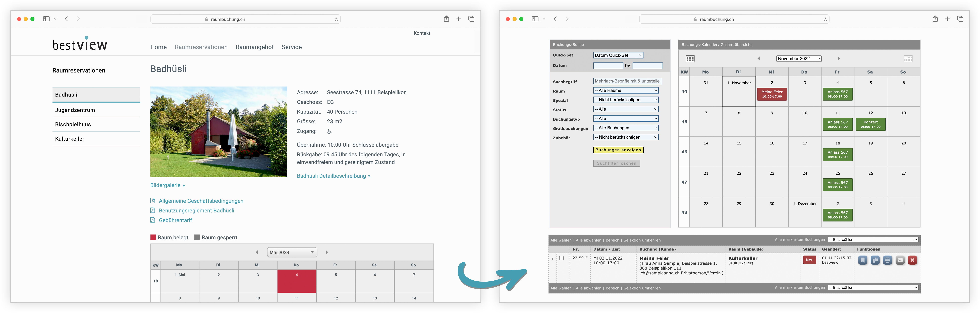This screenshot has height=313, width=980.
Task: Open the Gratisbuchungen dropdown
Action: pos(626,128)
